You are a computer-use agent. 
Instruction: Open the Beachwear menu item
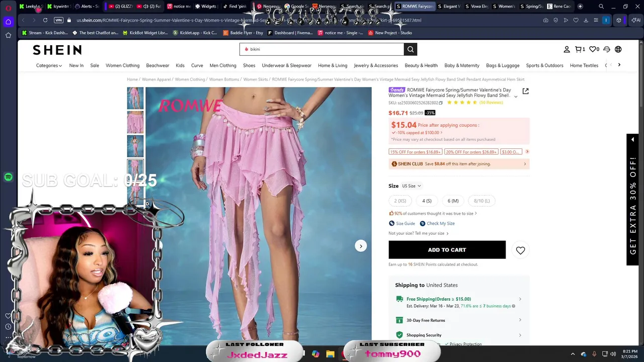point(157,65)
